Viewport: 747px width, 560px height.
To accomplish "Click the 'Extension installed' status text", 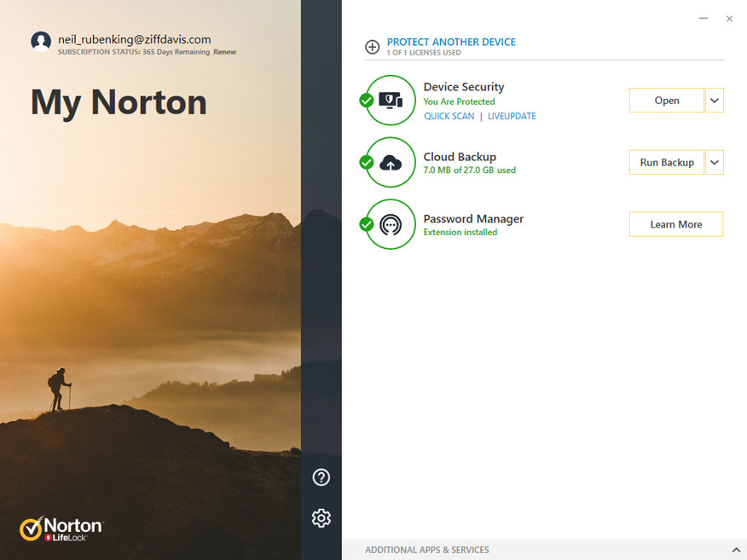I will (x=460, y=232).
